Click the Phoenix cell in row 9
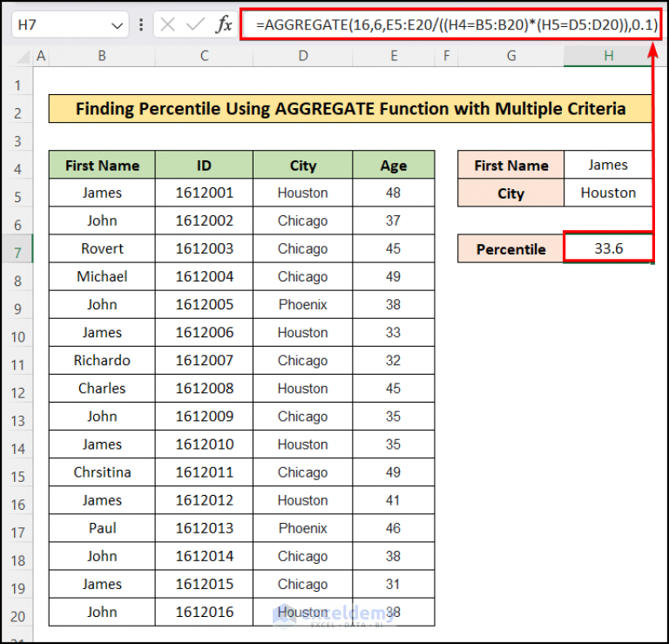The width and height of the screenshot is (669, 644). pos(303,305)
